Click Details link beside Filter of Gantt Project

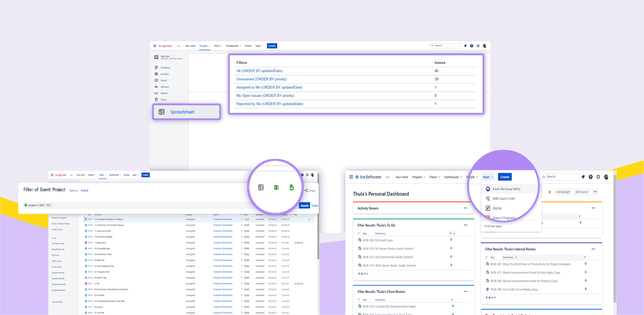(x=85, y=190)
